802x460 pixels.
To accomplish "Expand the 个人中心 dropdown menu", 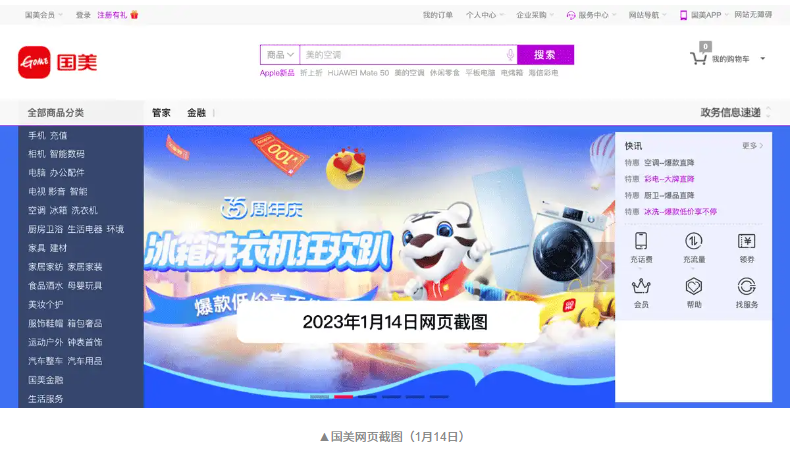I will 484,15.
